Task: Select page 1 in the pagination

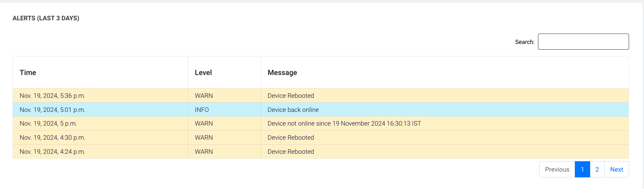Action: (582, 170)
